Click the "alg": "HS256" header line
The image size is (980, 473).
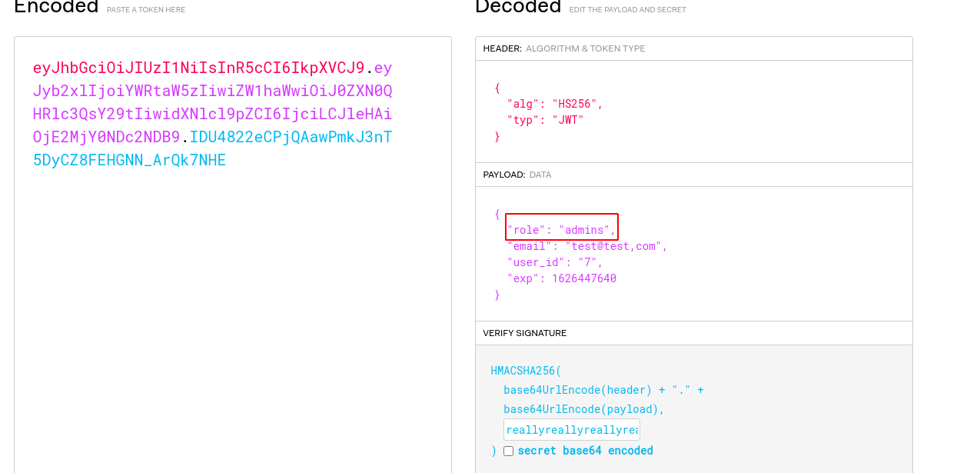coord(554,104)
